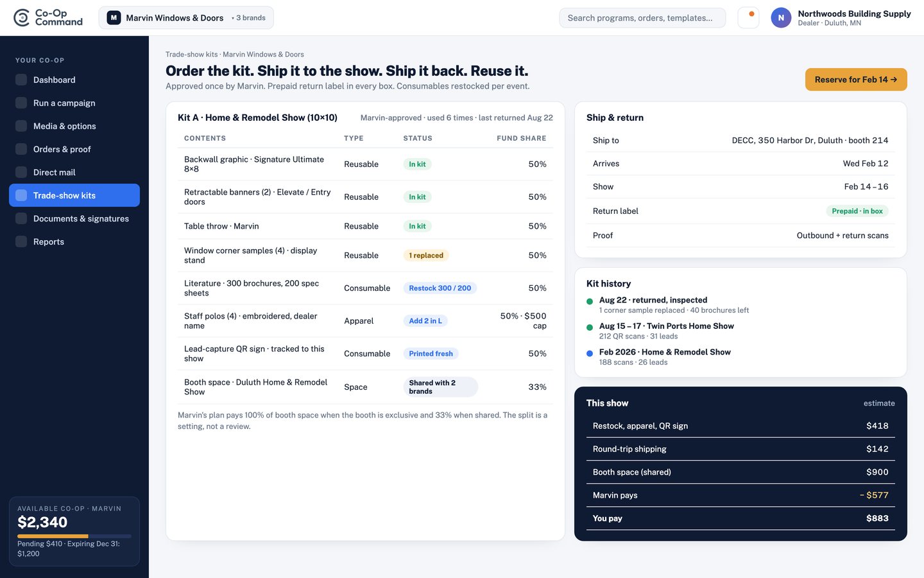Go to Dashboard in sidebar
This screenshot has width=924, height=578.
74,80
